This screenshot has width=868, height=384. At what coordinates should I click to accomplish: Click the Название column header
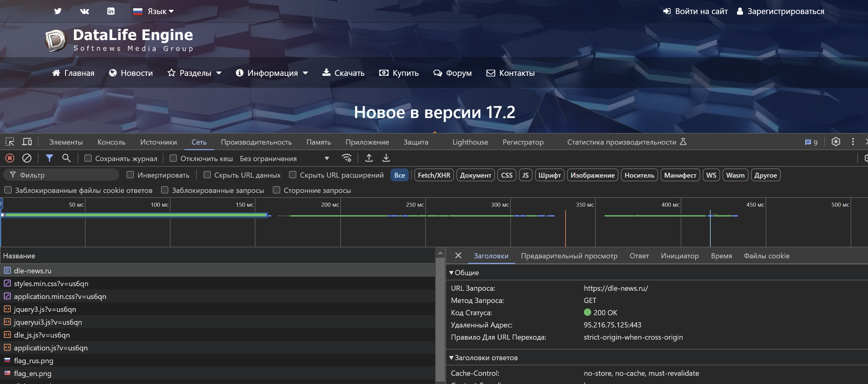point(217,256)
